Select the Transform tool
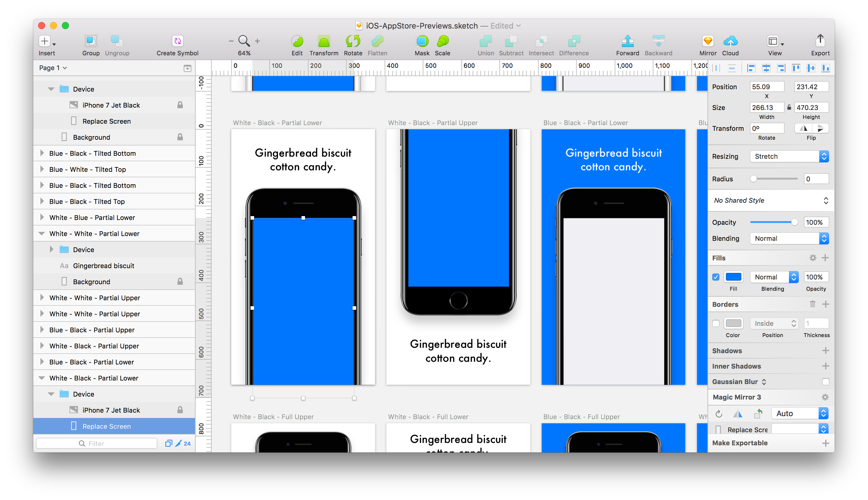 (323, 41)
